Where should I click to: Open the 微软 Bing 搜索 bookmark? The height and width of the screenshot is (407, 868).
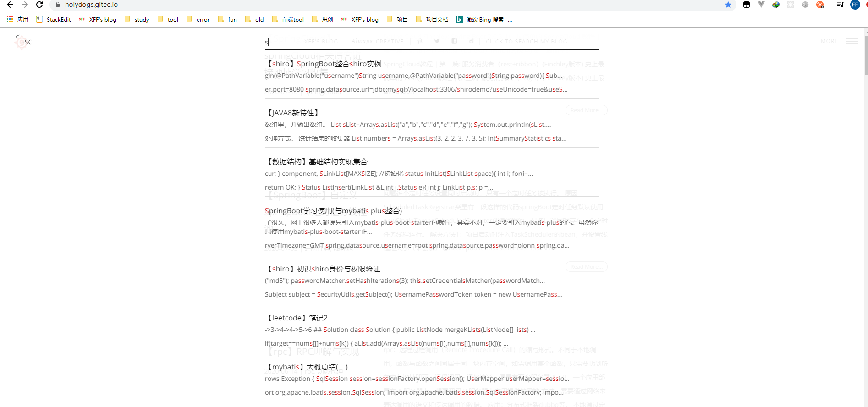tap(484, 19)
